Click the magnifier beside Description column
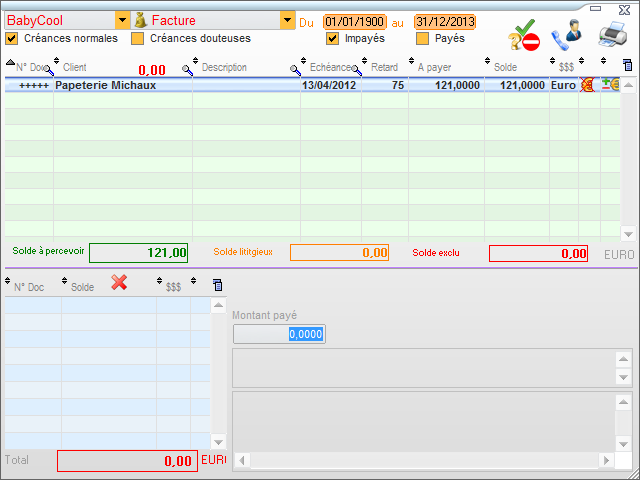Viewport: 640px width, 480px height. click(296, 68)
